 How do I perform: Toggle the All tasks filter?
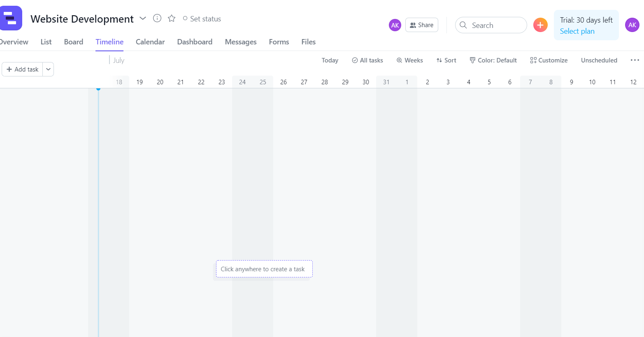[367, 60]
